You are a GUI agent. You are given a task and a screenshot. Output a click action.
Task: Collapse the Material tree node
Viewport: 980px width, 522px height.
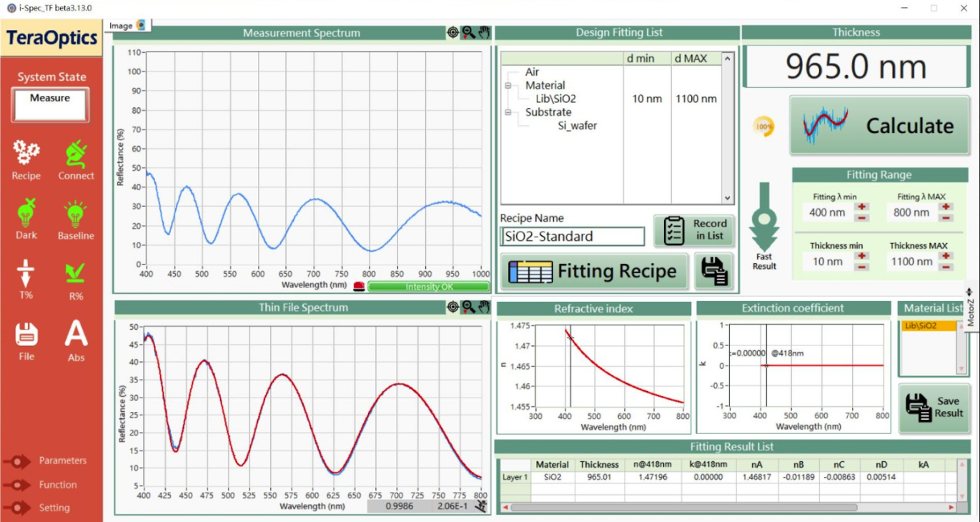tap(508, 86)
